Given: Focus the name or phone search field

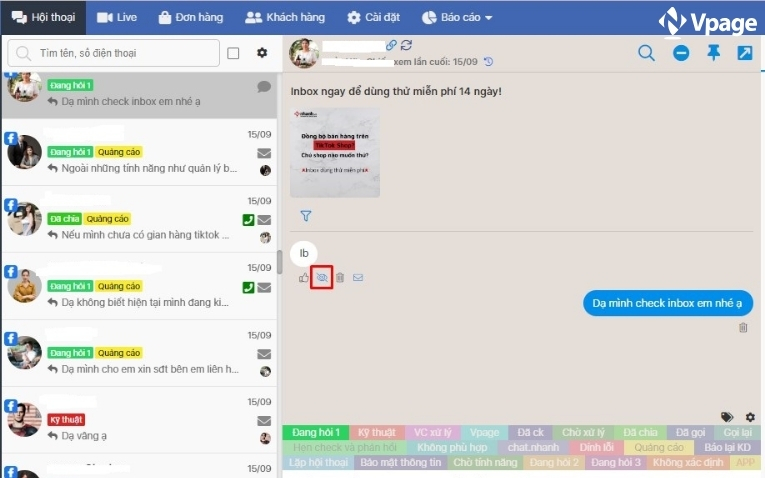Looking at the screenshot, I should [114, 53].
